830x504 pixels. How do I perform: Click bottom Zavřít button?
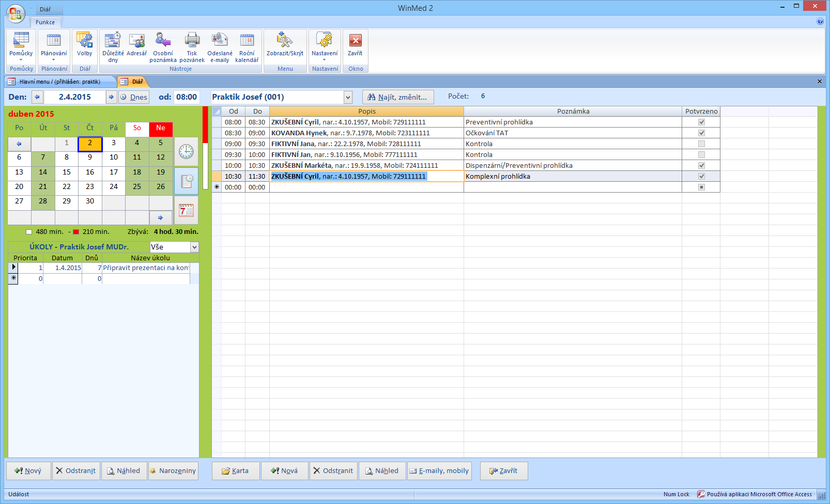[504, 471]
